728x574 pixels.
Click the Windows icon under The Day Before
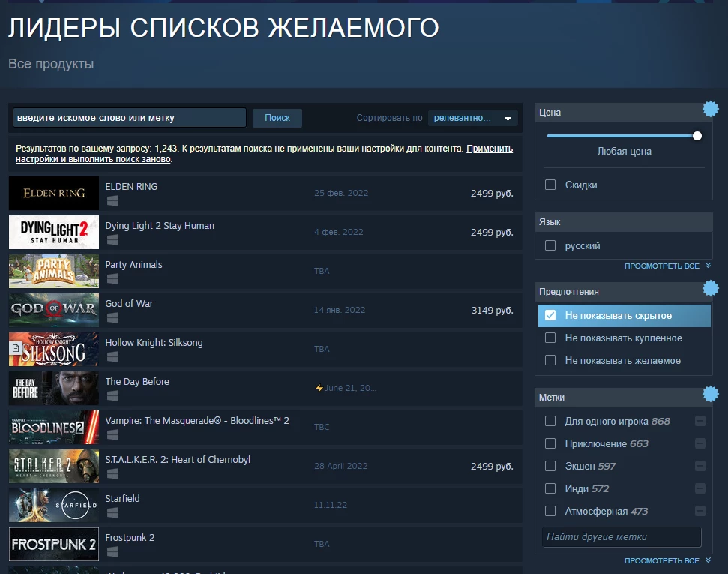pyautogui.click(x=112, y=396)
